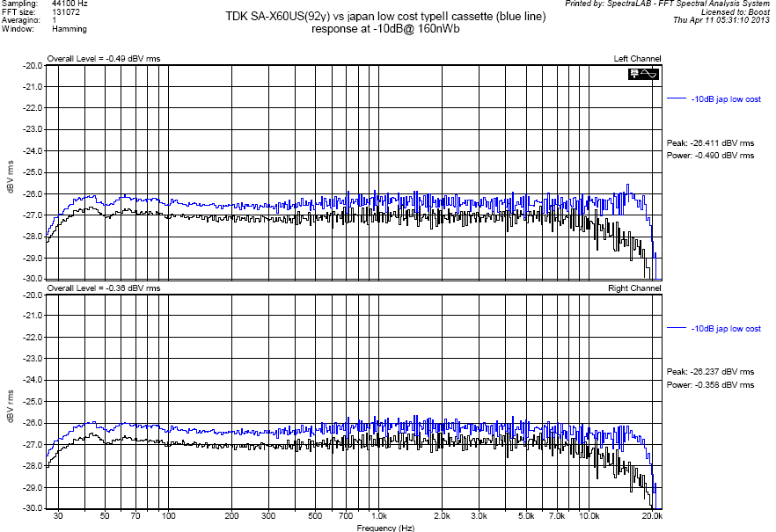The width and height of the screenshot is (776, 532).
Task: Click the chart title "TDK SA-X60US(92y)" line
Action: point(384,17)
